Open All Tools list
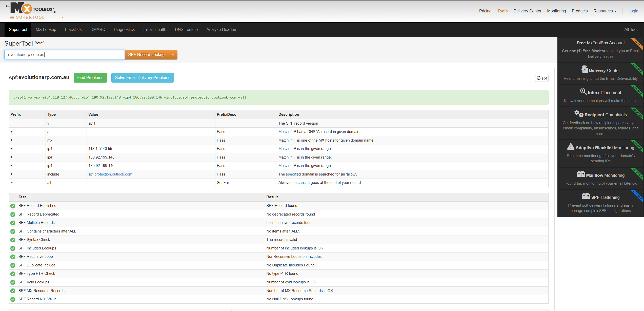 (x=632, y=29)
